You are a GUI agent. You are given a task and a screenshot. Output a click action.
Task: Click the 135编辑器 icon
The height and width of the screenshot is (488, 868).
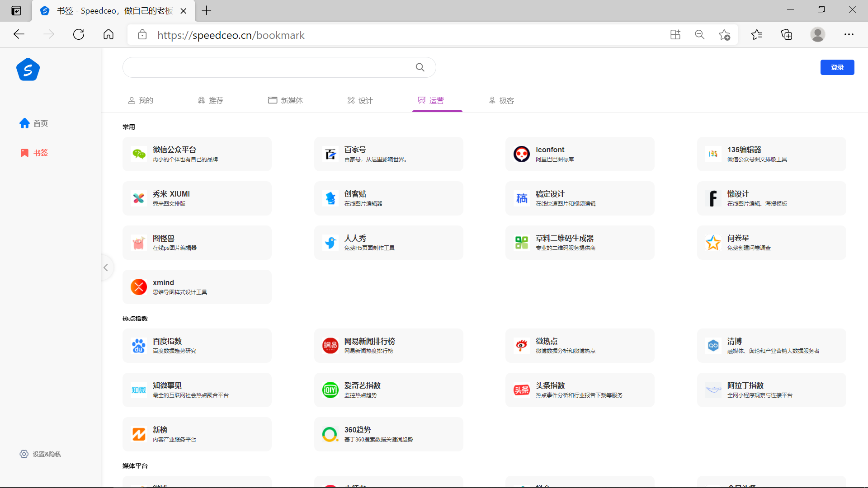(713, 154)
